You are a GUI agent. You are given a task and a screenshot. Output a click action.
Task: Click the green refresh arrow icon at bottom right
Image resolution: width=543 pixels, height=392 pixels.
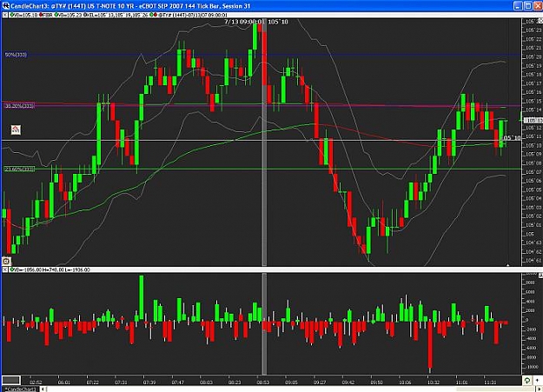point(526,381)
